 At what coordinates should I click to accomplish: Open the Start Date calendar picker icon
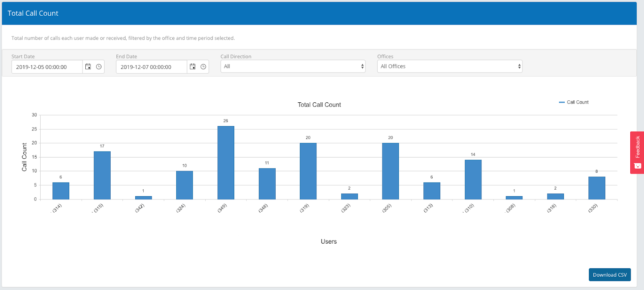(x=88, y=67)
